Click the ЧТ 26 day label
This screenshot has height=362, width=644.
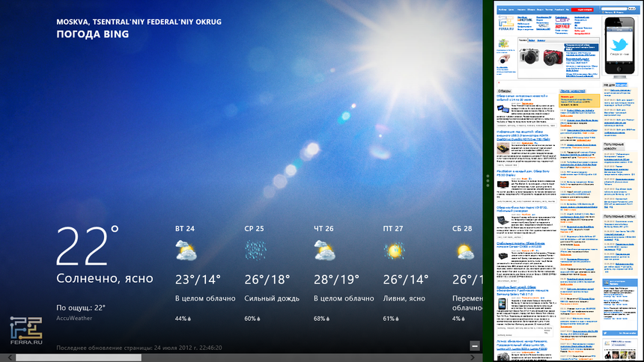point(323,229)
